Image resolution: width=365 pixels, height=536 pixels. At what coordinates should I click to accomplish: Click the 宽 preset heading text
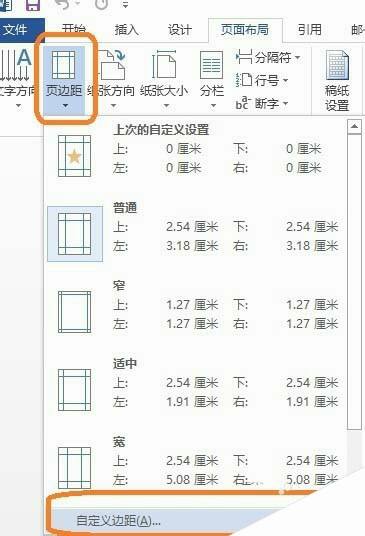tap(119, 442)
